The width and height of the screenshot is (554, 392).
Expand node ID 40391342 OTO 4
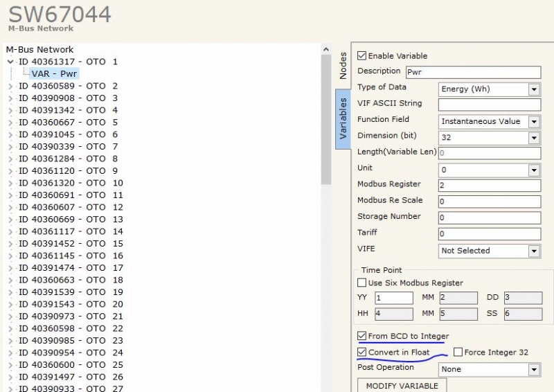pos(10,110)
